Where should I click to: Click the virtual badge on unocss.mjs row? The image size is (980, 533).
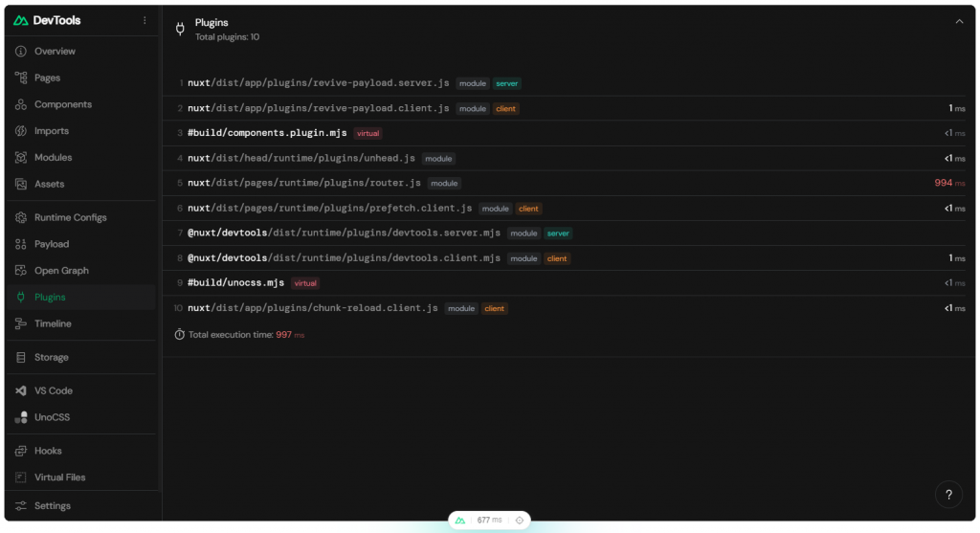305,283
